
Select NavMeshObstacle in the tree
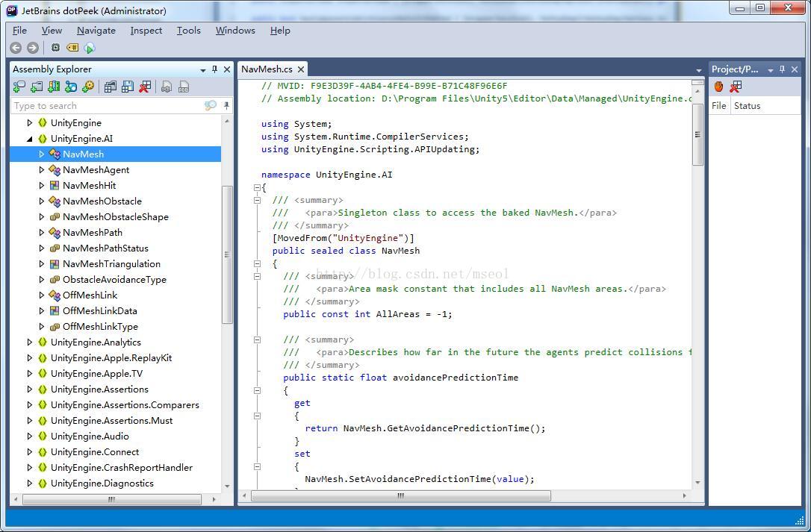[102, 201]
